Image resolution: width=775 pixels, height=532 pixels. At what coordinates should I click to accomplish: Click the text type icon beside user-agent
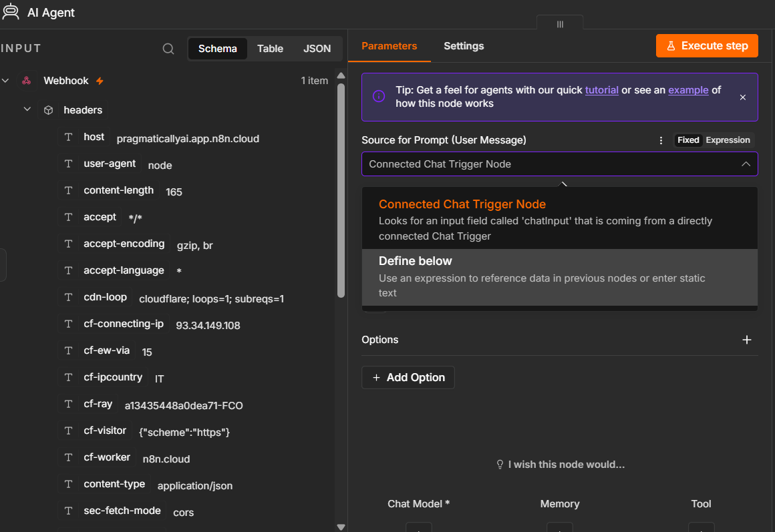(69, 164)
